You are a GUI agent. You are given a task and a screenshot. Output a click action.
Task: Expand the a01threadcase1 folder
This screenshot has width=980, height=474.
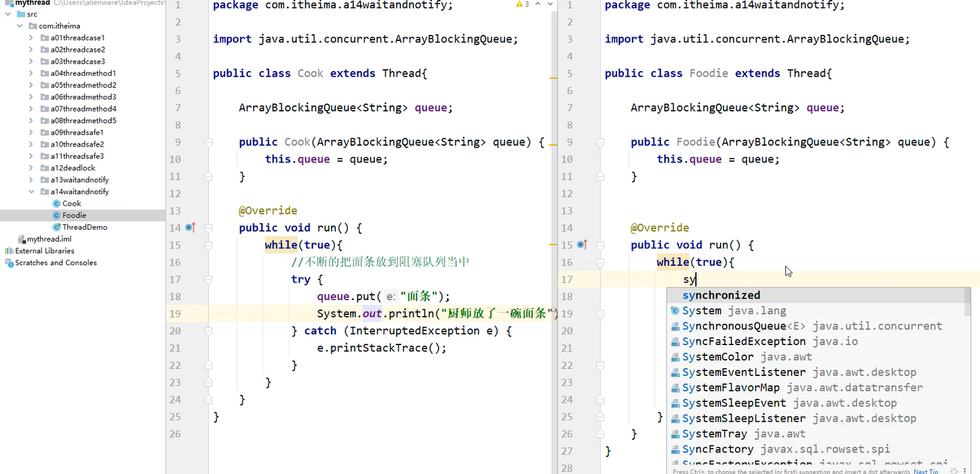coord(32,37)
